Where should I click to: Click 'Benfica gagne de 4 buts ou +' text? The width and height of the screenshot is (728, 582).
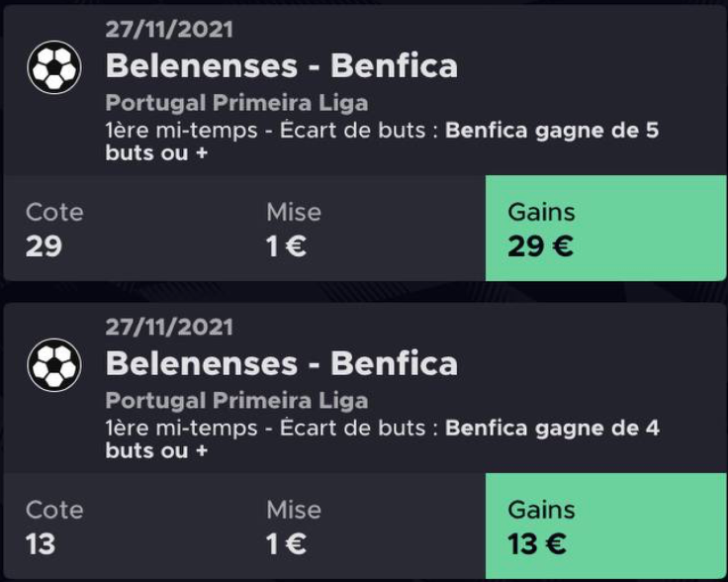pos(382,439)
